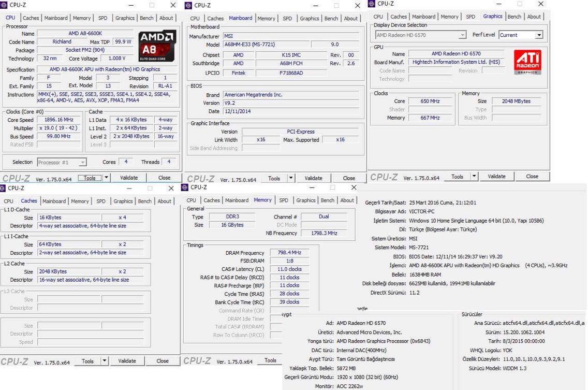Image resolution: width=588 pixels, height=390 pixels.
Task: Click BIOS Brand American Megatrends field
Action: tap(291, 95)
